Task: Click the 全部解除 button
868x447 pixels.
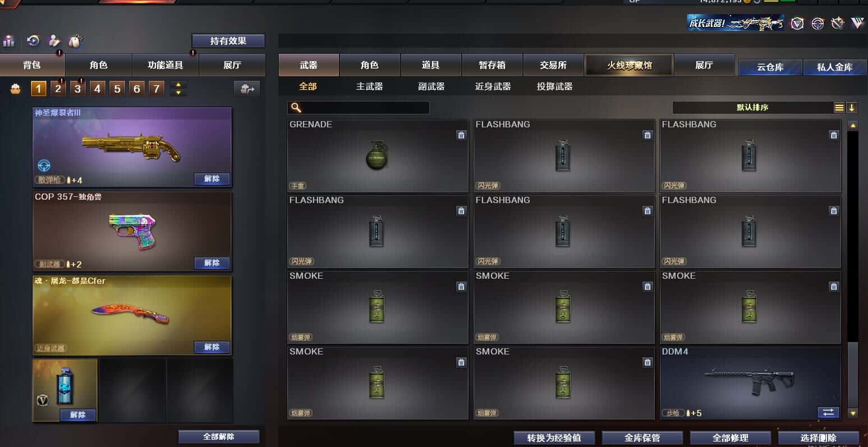Action: [219, 436]
